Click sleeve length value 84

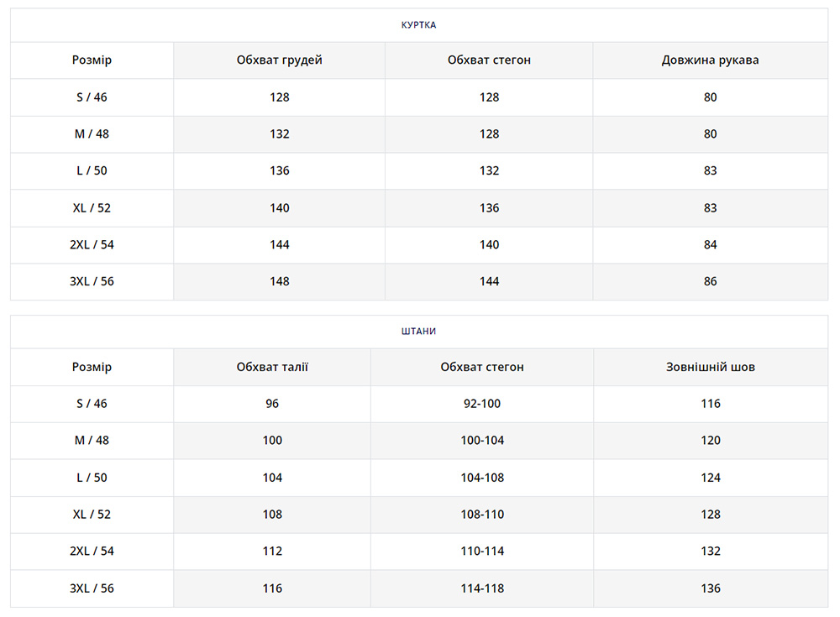pos(710,244)
